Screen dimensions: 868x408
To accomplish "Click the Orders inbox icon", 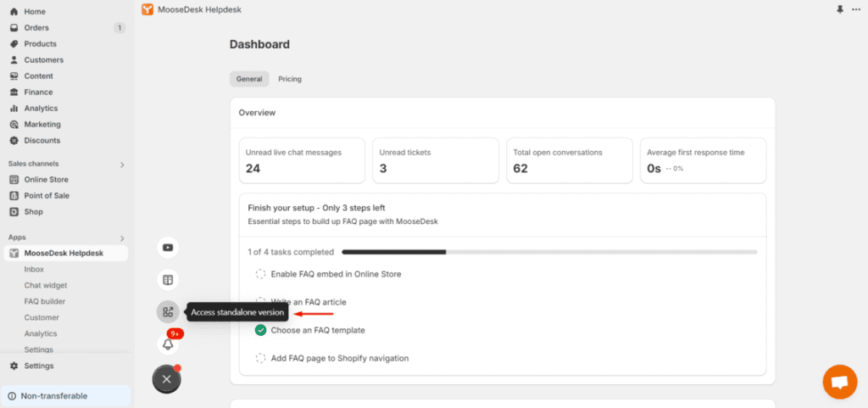I will click(14, 28).
